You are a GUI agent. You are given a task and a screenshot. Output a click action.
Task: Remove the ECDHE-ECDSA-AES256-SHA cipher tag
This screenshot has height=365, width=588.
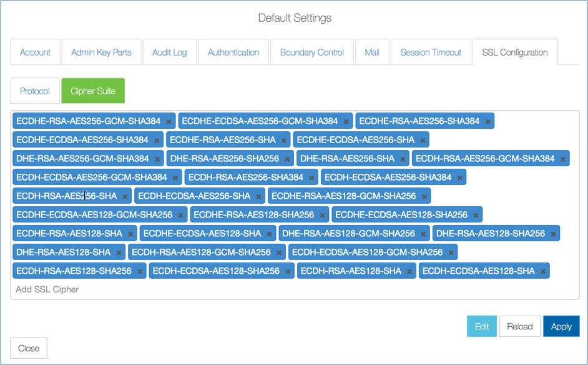pyautogui.click(x=423, y=141)
